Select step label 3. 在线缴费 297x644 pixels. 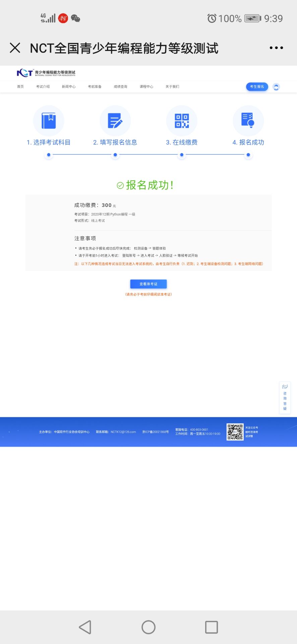click(x=182, y=142)
